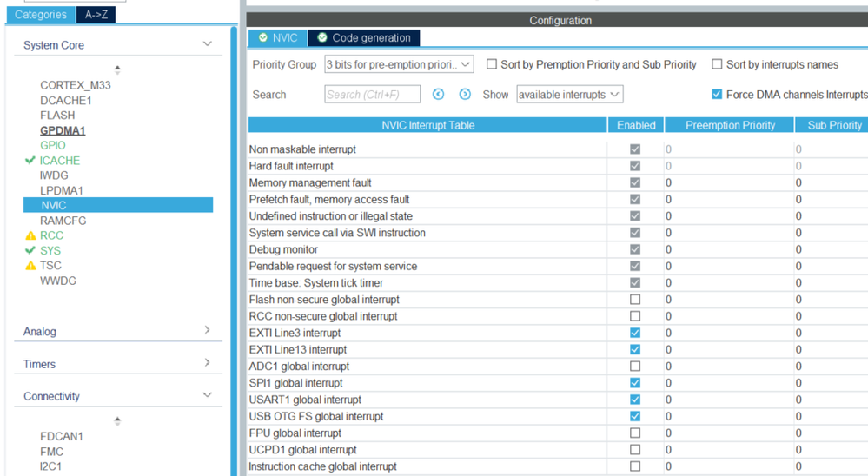
Task: Uncheck Force DMA channels Interrupts
Action: [717, 94]
